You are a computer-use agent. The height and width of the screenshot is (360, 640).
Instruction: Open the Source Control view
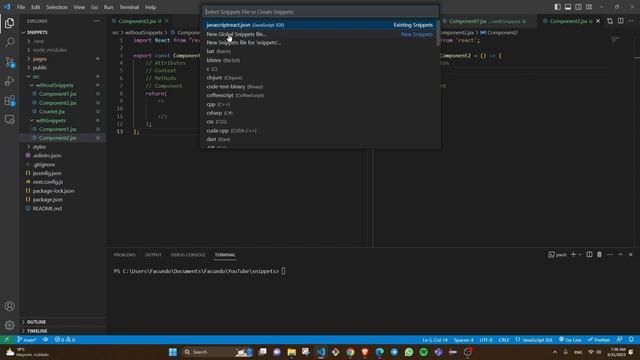pyautogui.click(x=10, y=62)
